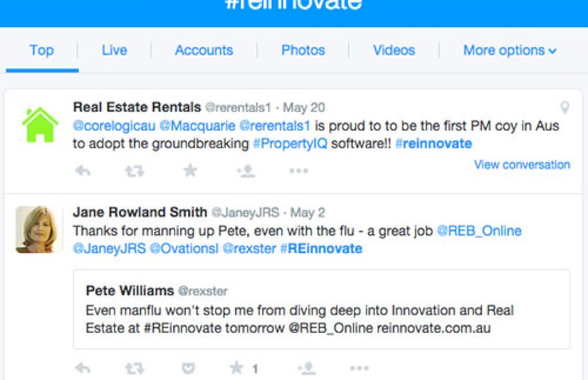Viewport: 588px width, 380px height.
Task: Favorite Jane Rowland Smith's tweet with the star
Action: [237, 368]
